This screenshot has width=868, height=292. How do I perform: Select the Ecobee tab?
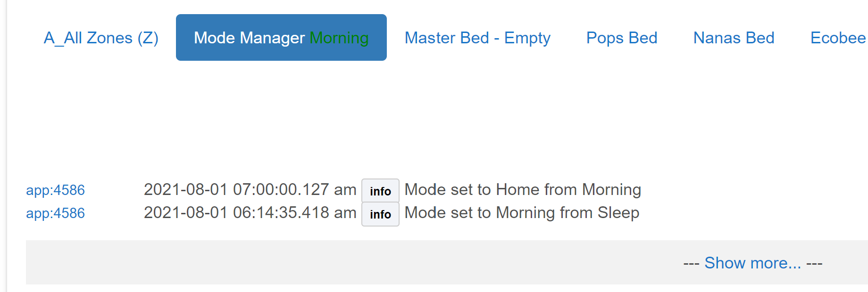[838, 38]
